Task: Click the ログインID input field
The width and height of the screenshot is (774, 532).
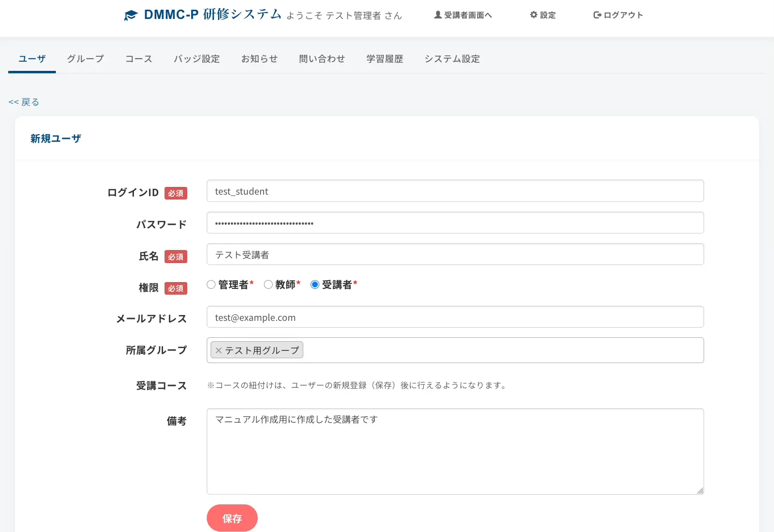Action: point(455,191)
